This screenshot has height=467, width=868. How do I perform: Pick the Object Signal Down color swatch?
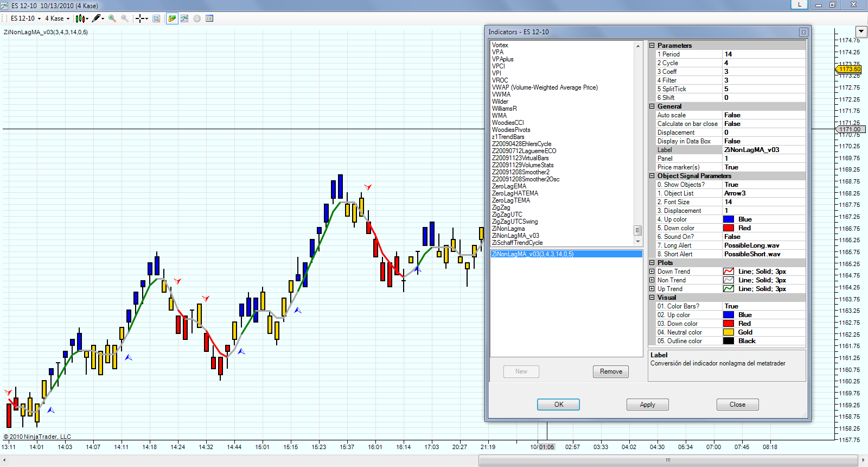tap(729, 228)
